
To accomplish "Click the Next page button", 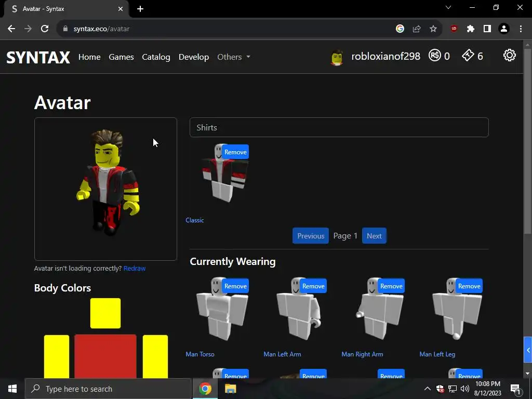I will tap(374, 236).
